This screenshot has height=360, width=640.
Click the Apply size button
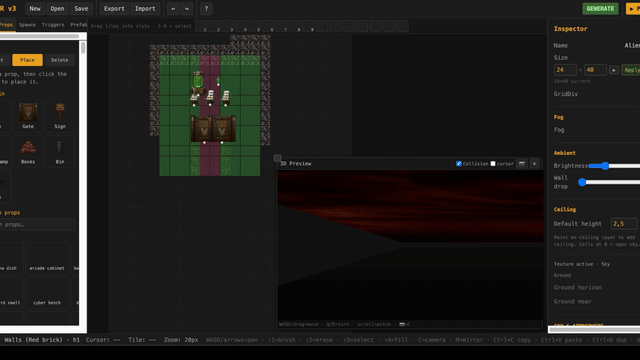[x=631, y=70]
